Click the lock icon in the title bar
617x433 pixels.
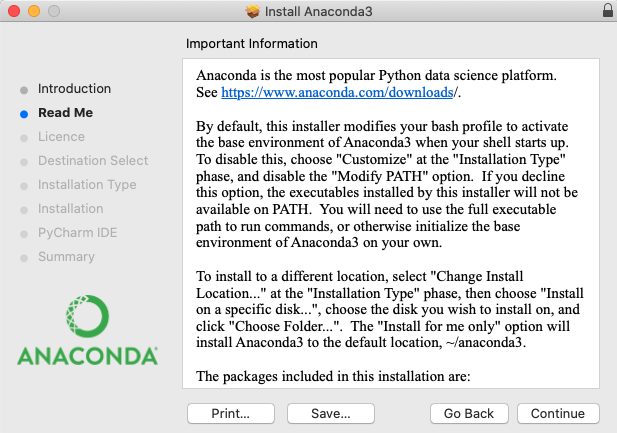pos(608,11)
